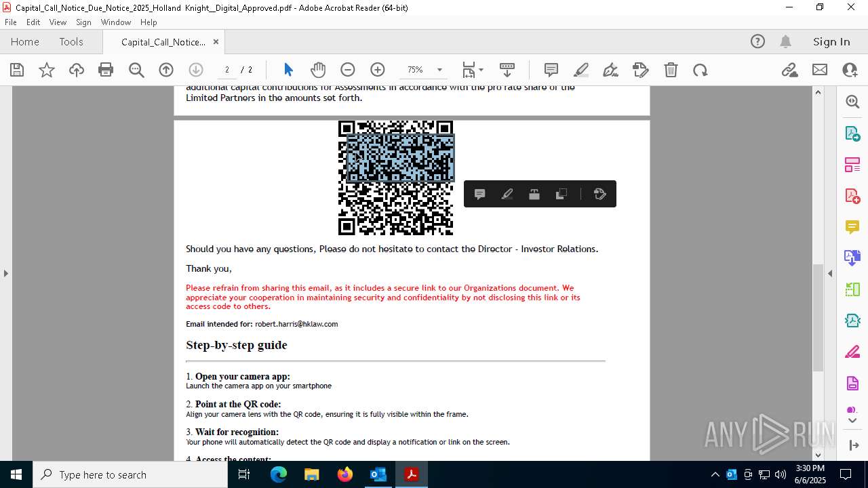Show hidden tray icons chevron
Screen dimensions: 868x488
[x=715, y=474]
